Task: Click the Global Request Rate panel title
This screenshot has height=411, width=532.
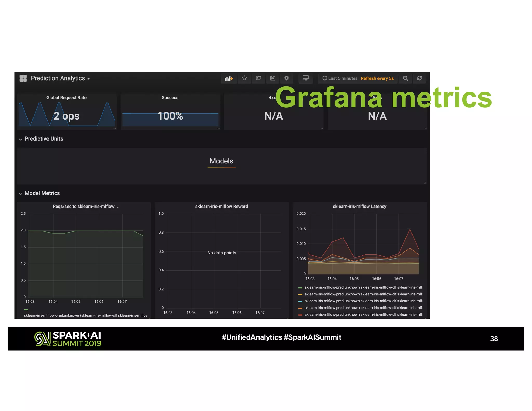Action: tap(66, 98)
